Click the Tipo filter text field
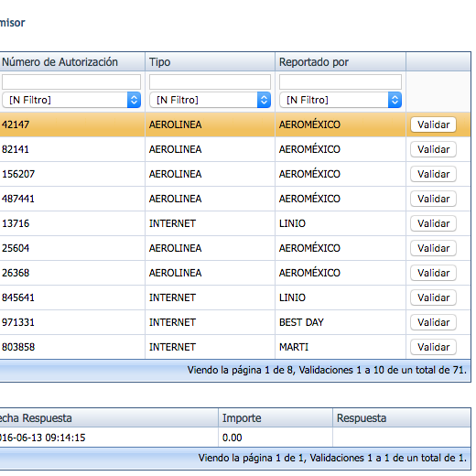This screenshot has height=476, width=476. click(210, 81)
